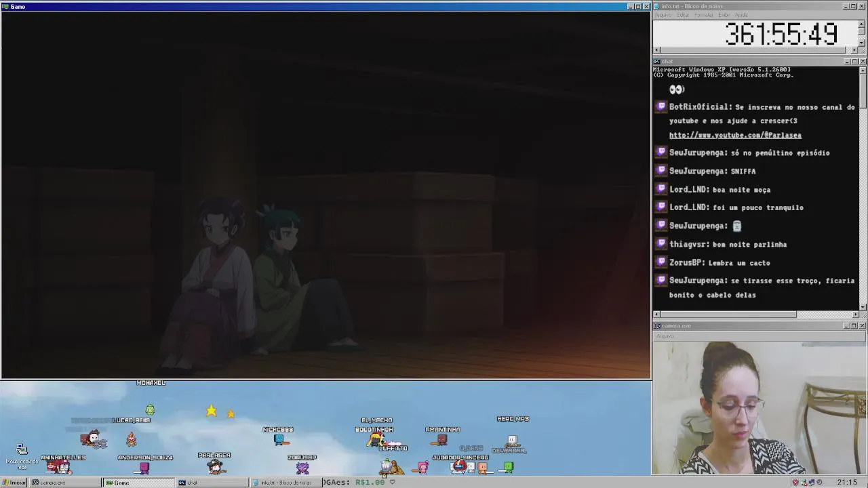
Task: Click the Twitch badge beside thiagvsr
Action: [662, 244]
